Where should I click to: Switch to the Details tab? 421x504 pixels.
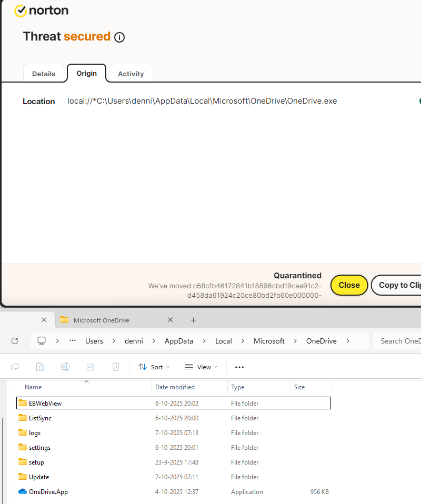(44, 74)
